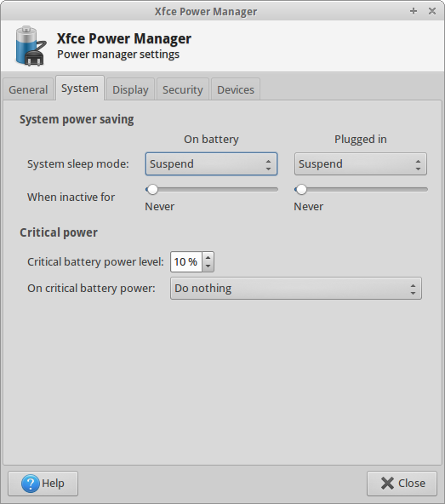Image resolution: width=445 pixels, height=504 pixels.
Task: Click the Close button text
Action: (x=412, y=483)
